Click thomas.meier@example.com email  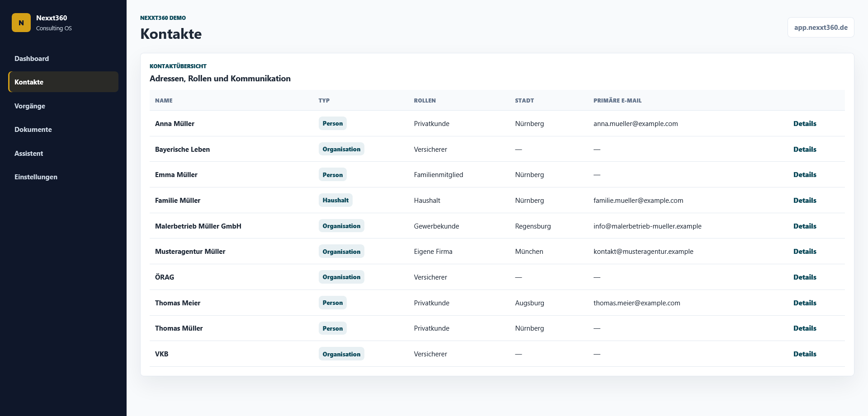[637, 303]
